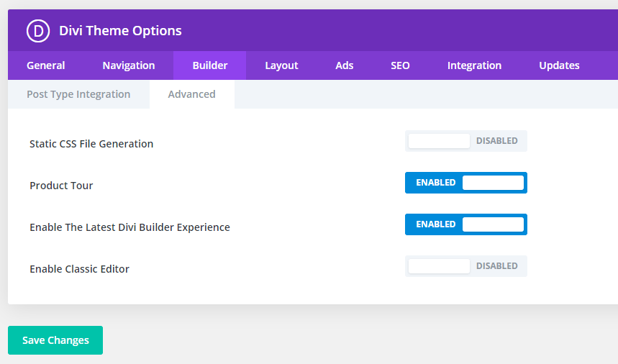Click the Static CSS File Generation label
The image size is (618, 364).
pos(91,144)
